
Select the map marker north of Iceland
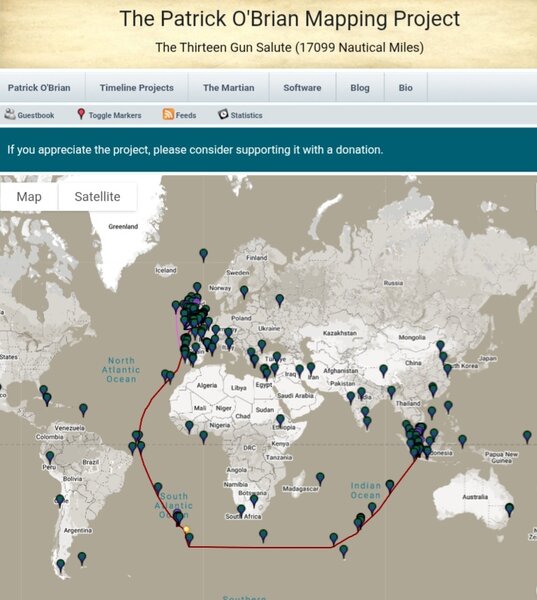[204, 255]
